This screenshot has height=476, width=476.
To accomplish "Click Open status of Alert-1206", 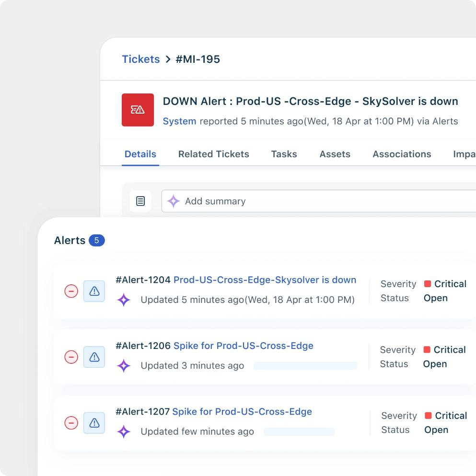I will (x=435, y=364).
